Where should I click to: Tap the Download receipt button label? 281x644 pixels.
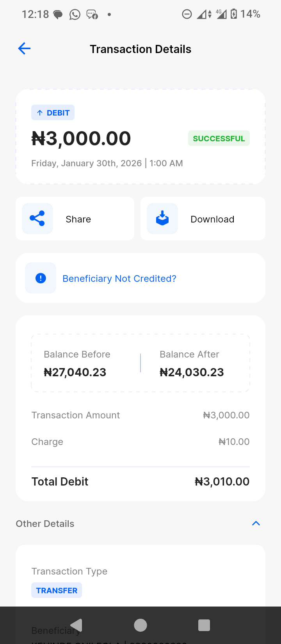212,219
